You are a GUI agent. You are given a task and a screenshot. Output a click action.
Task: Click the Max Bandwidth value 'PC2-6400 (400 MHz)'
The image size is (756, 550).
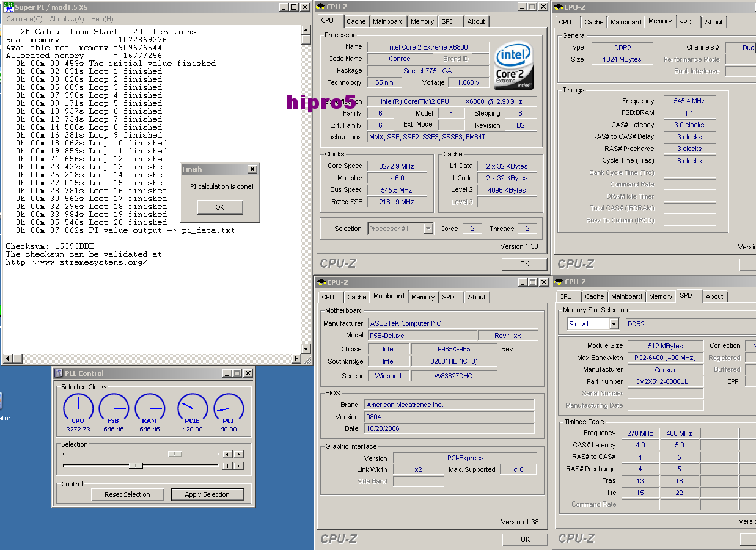click(x=666, y=358)
